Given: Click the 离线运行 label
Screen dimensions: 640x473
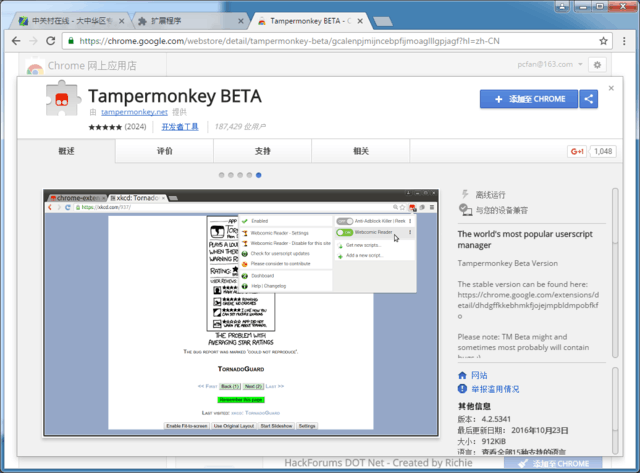Looking at the screenshot, I should point(490,195).
